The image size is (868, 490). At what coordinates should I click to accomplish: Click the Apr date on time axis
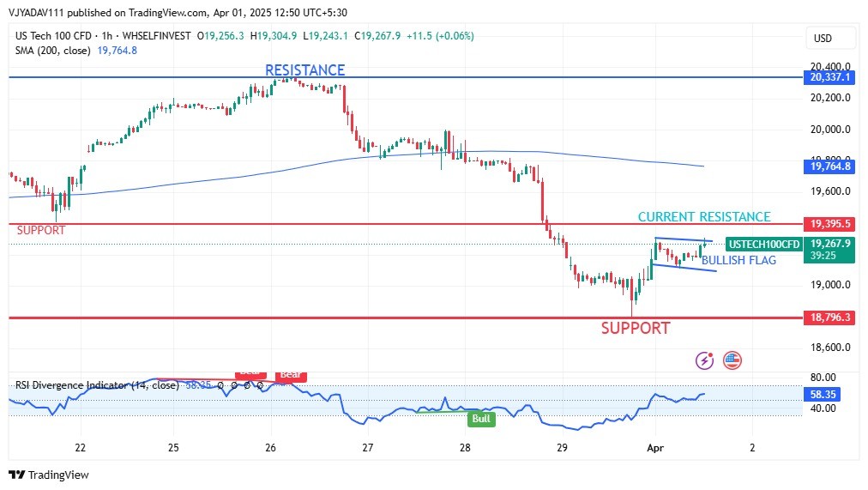pyautogui.click(x=655, y=447)
